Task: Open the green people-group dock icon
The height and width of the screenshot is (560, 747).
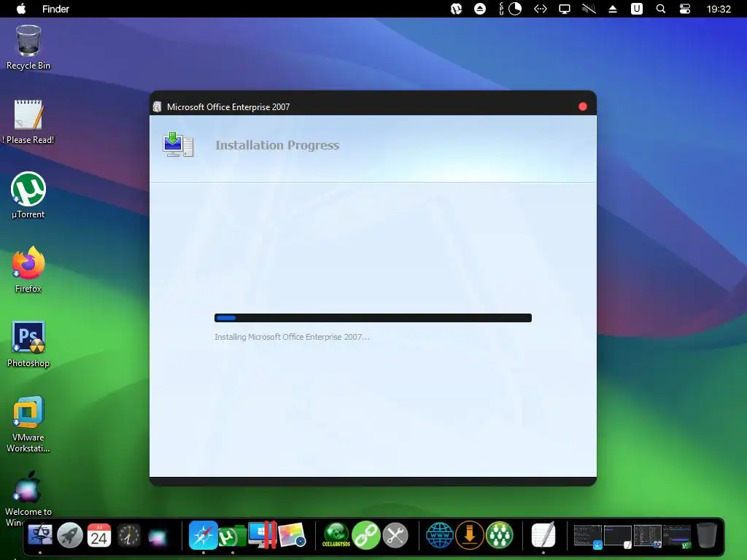Action: 499,535
